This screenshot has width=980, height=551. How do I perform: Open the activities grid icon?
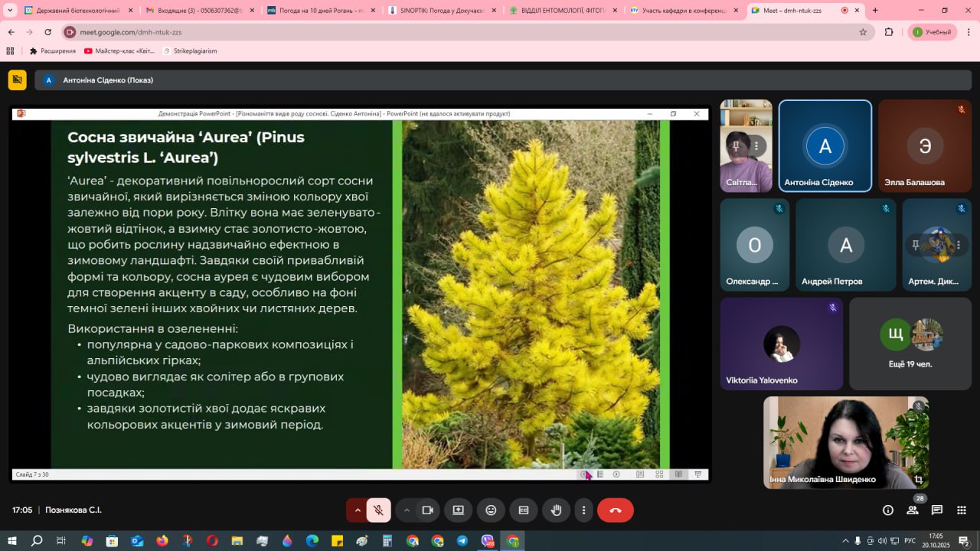pos(962,510)
